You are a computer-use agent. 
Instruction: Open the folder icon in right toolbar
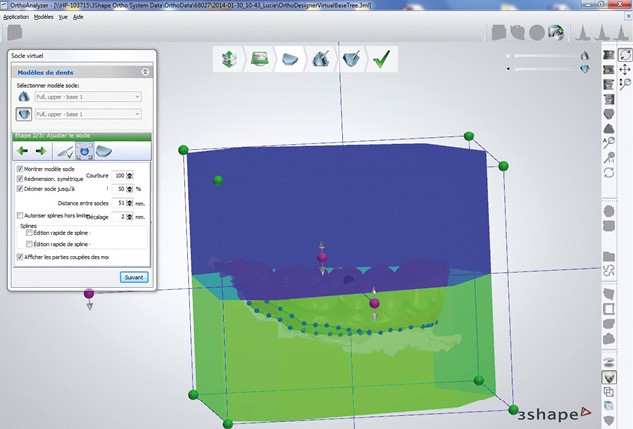[x=608, y=257]
